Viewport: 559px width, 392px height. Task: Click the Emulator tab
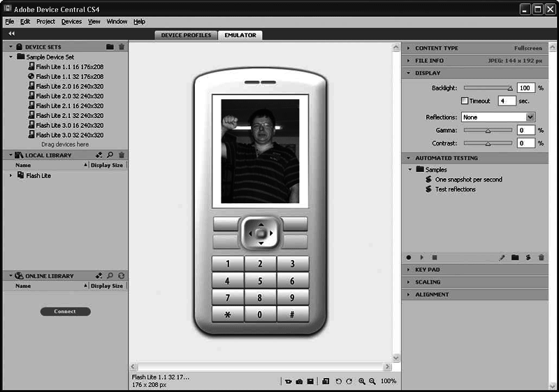(x=240, y=35)
